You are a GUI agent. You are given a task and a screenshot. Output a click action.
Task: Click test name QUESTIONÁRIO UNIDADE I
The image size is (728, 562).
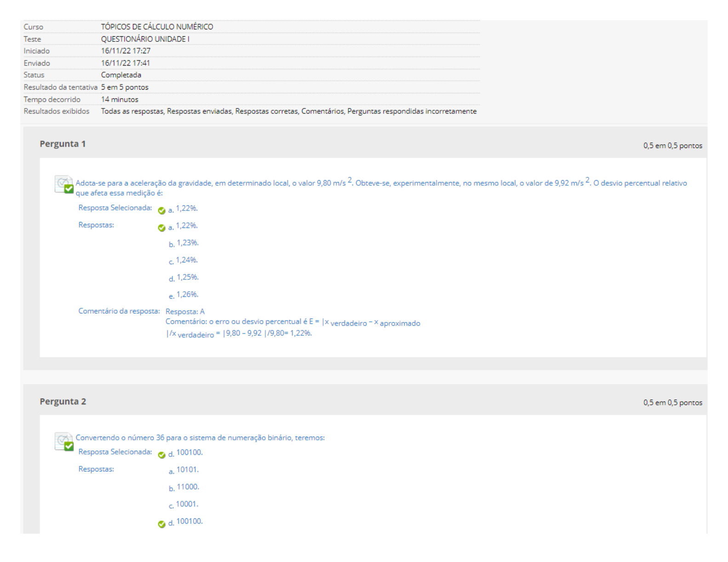coord(145,39)
